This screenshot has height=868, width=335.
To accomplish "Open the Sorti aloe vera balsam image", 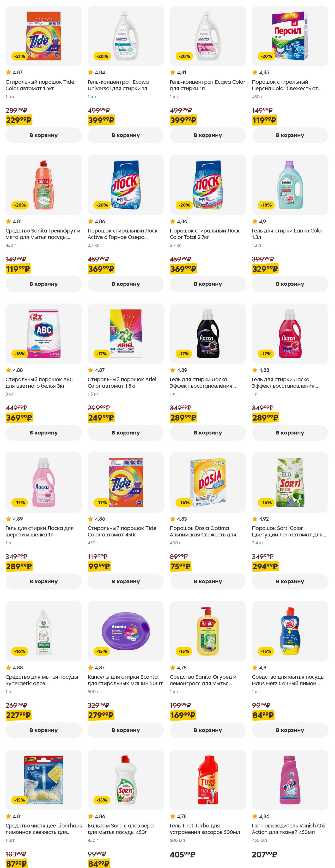I will click(x=126, y=780).
